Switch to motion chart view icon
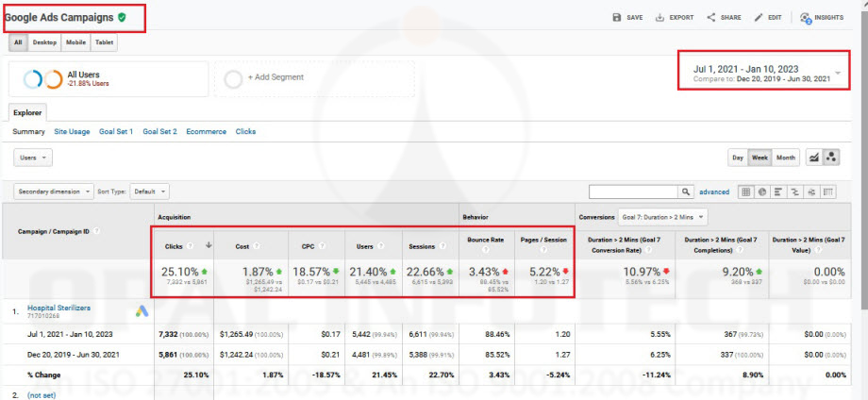The image size is (868, 400). (x=831, y=158)
